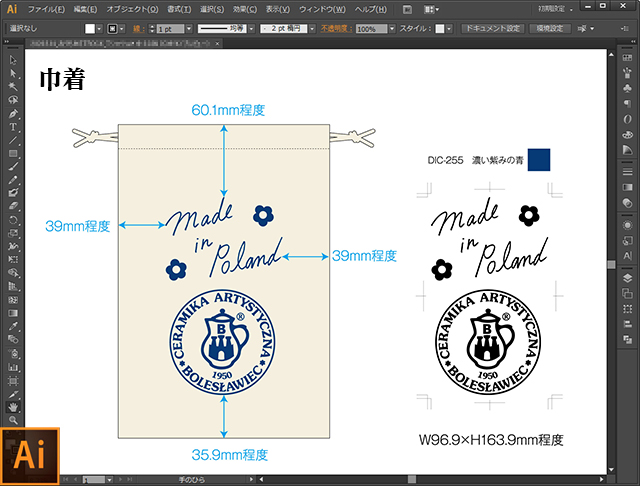Image resolution: width=640 pixels, height=486 pixels.
Task: Select the Slice tool
Action: 13,394
